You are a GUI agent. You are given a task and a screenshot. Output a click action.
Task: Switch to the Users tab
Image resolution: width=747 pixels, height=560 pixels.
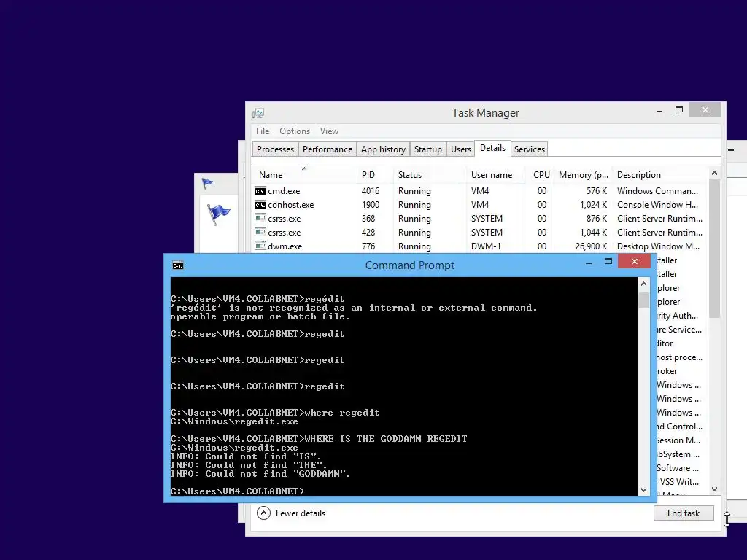pos(461,149)
